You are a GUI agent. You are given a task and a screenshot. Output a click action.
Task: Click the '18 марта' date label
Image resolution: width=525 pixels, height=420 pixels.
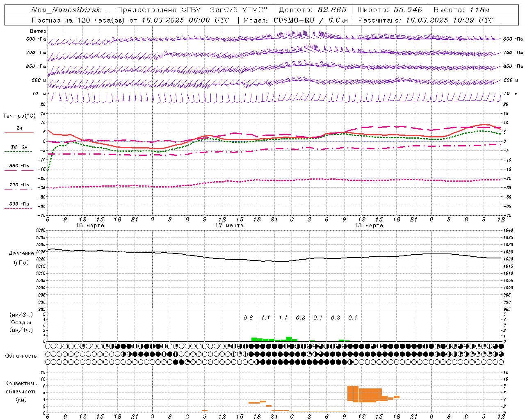point(369,226)
